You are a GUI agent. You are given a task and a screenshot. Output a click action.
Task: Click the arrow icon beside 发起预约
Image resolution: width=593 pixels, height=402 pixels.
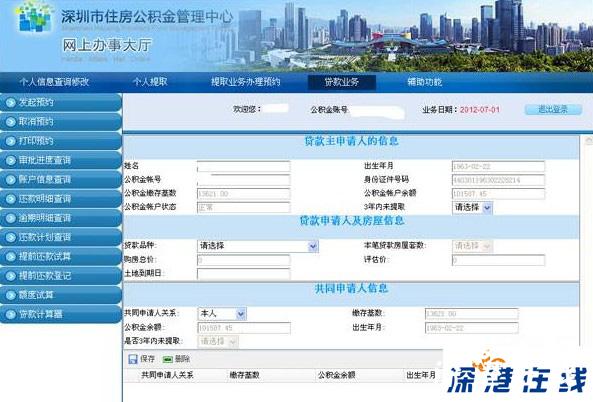tap(10, 102)
